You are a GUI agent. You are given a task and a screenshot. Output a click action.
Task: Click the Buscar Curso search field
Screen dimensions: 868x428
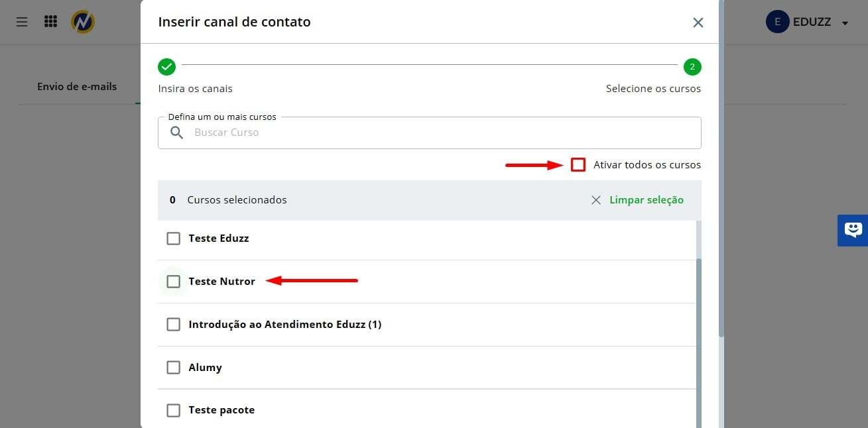438,133
